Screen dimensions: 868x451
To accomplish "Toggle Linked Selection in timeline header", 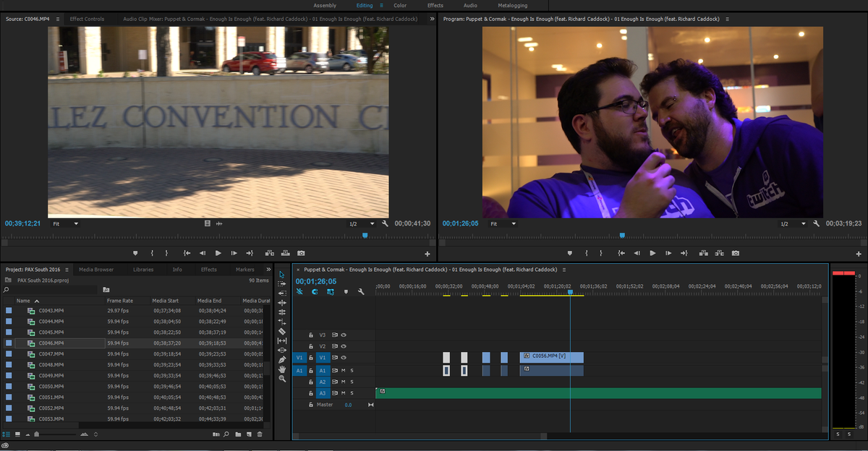I will coord(331,292).
